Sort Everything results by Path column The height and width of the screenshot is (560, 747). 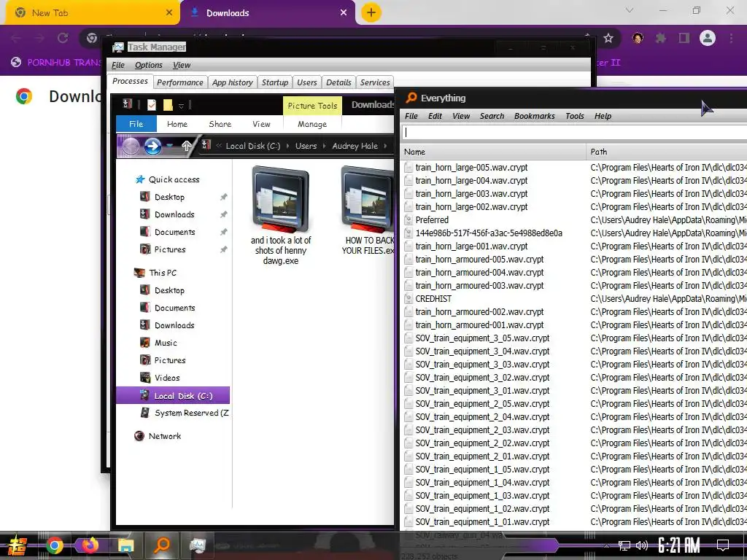point(667,152)
